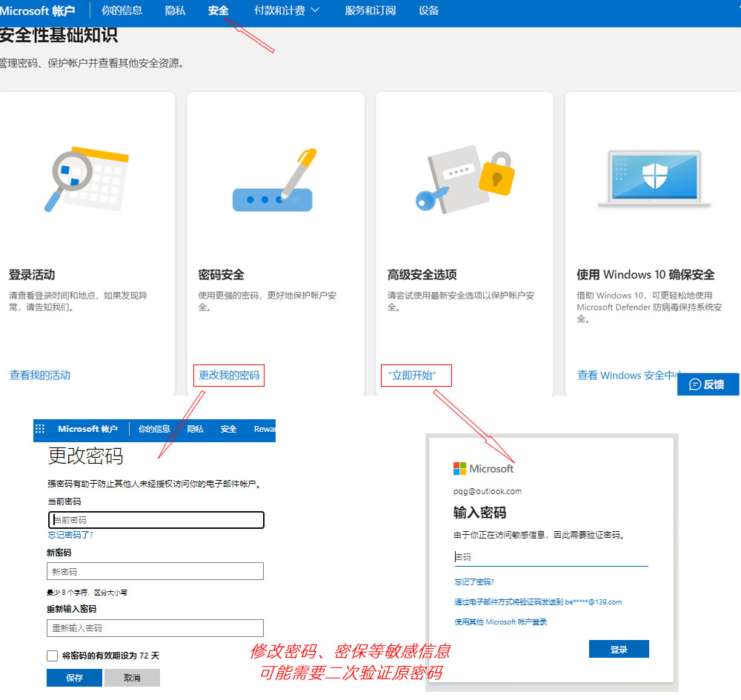Image resolution: width=741 pixels, height=700 pixels.
Task: Open 安全 in change-password page header
Action: tap(228, 429)
